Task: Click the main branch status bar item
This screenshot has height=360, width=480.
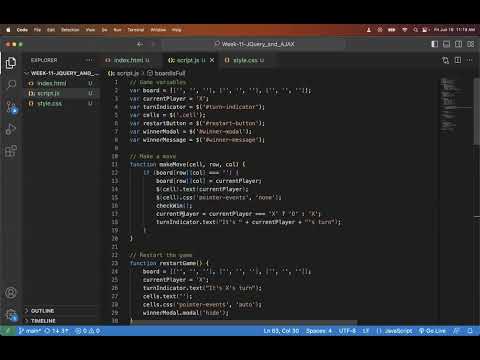Action: [29, 331]
